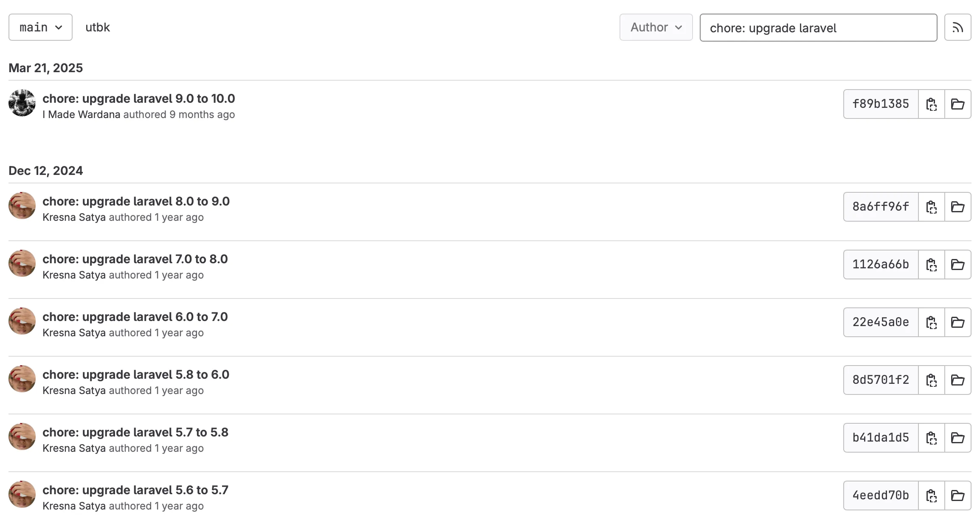The width and height of the screenshot is (980, 518).
Task: Copy SHA of the laravel 5.6 to 5.7 commit
Action: point(932,495)
